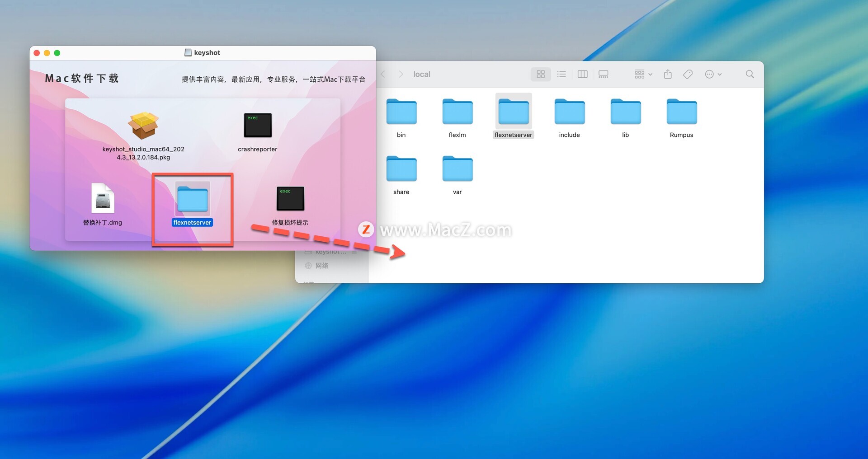Go back in Finder local window
The width and height of the screenshot is (868, 459).
click(x=383, y=74)
